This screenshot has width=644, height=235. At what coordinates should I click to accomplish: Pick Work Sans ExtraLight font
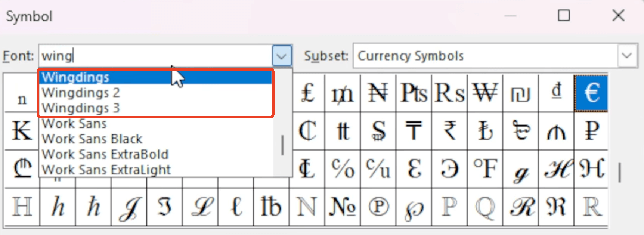click(156, 170)
